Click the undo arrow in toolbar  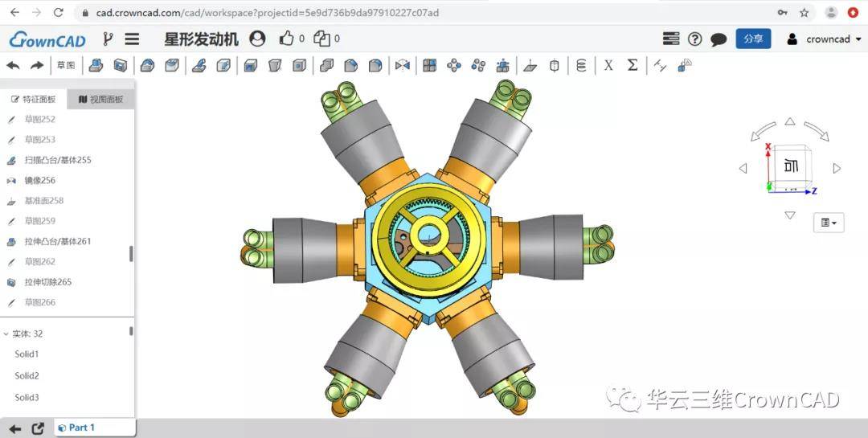point(13,65)
